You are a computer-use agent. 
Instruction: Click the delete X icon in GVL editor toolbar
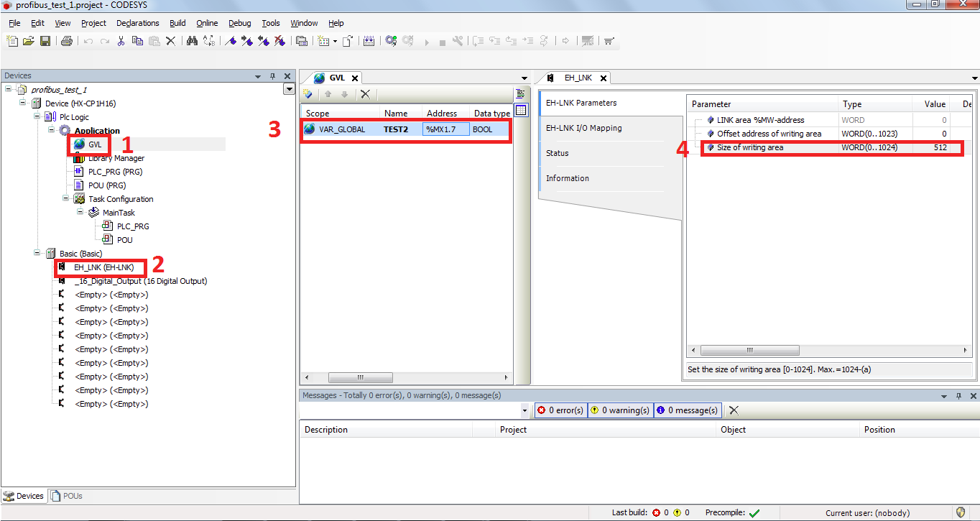pos(365,94)
